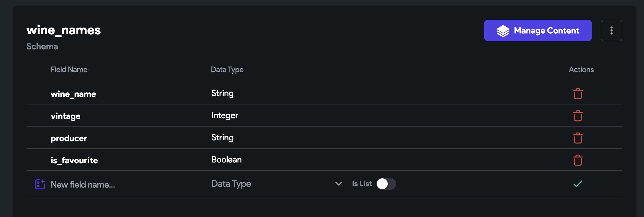Click the is_favourite field name
The width and height of the screenshot is (644, 217).
pyautogui.click(x=74, y=161)
